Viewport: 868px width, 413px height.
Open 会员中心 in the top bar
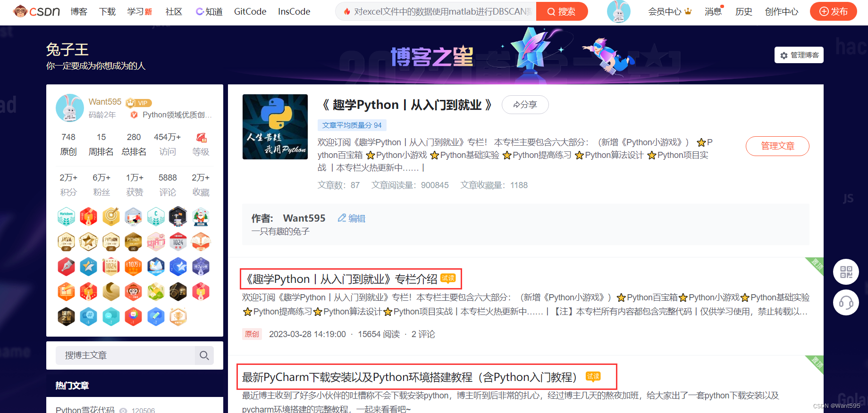[670, 11]
